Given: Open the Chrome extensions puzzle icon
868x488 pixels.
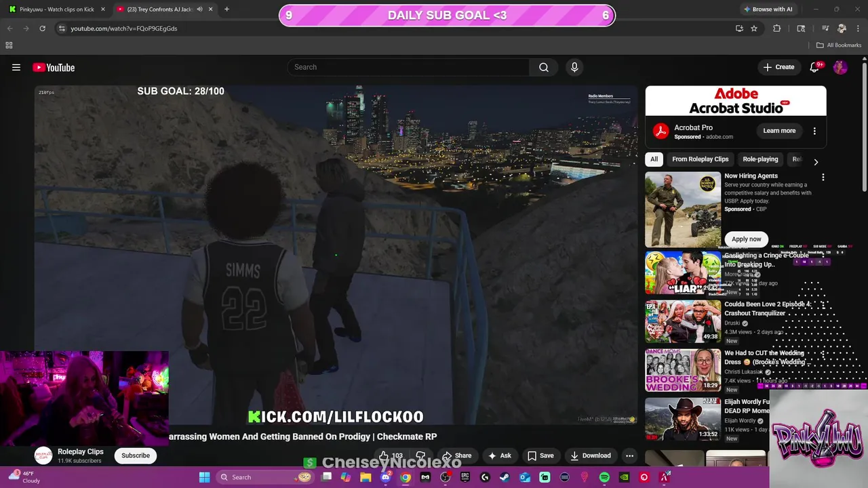Looking at the screenshot, I should 777,28.
